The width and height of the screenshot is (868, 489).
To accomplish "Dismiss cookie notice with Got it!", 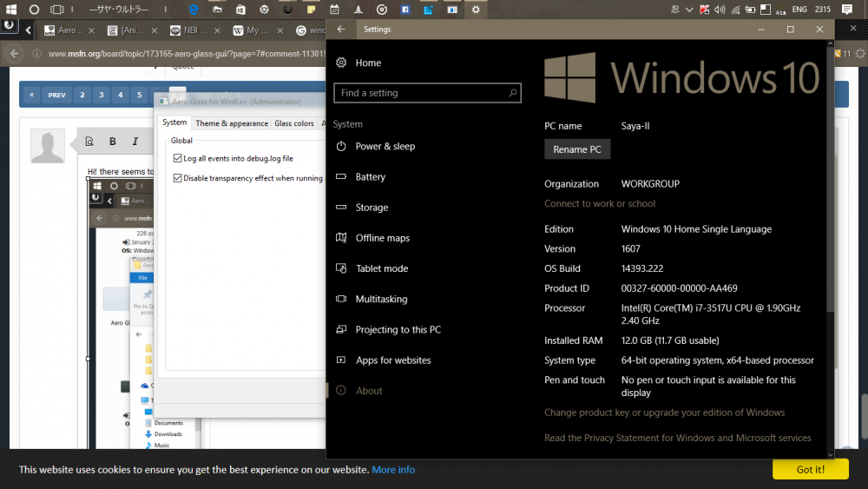I will (x=811, y=469).
